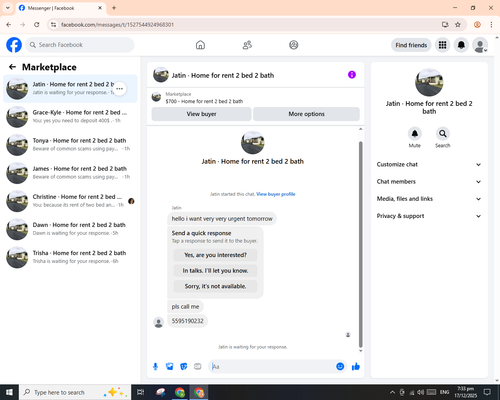Choose a GIF icon in composer
The width and height of the screenshot is (500, 400).
[x=198, y=367]
